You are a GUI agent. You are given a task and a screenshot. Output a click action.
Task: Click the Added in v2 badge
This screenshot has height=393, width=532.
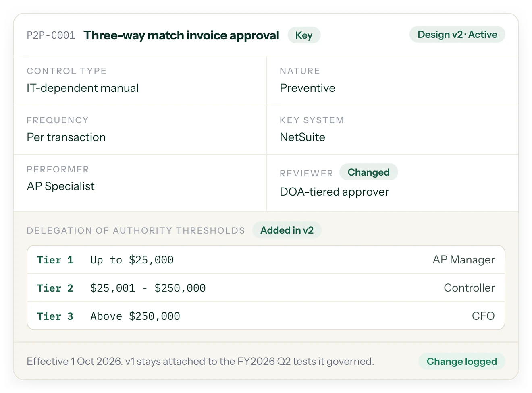coord(287,230)
